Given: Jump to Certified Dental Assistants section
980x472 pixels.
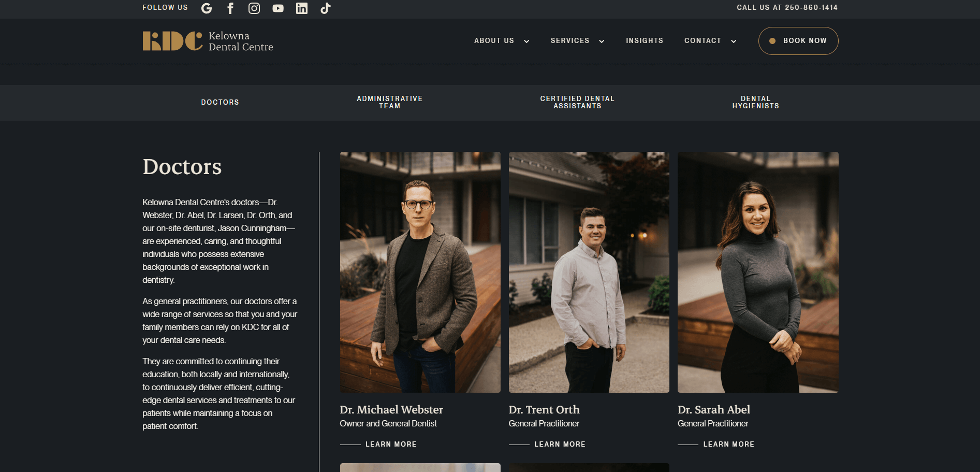Looking at the screenshot, I should 577,103.
